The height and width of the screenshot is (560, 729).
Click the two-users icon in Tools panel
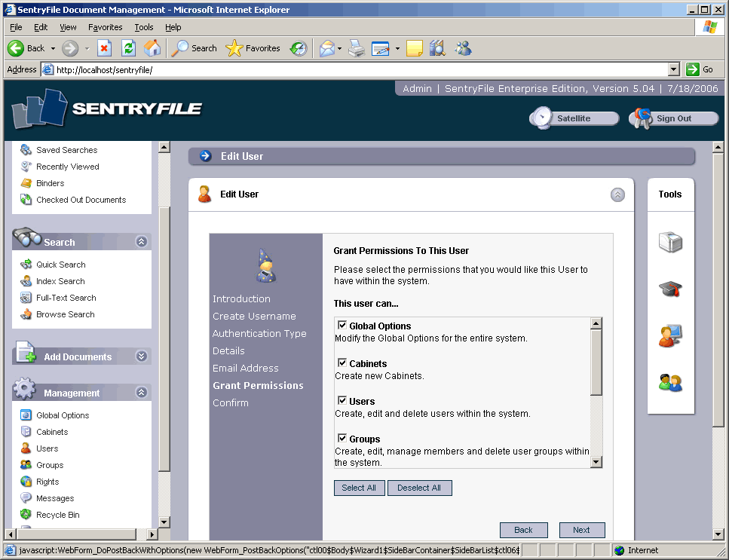point(670,382)
